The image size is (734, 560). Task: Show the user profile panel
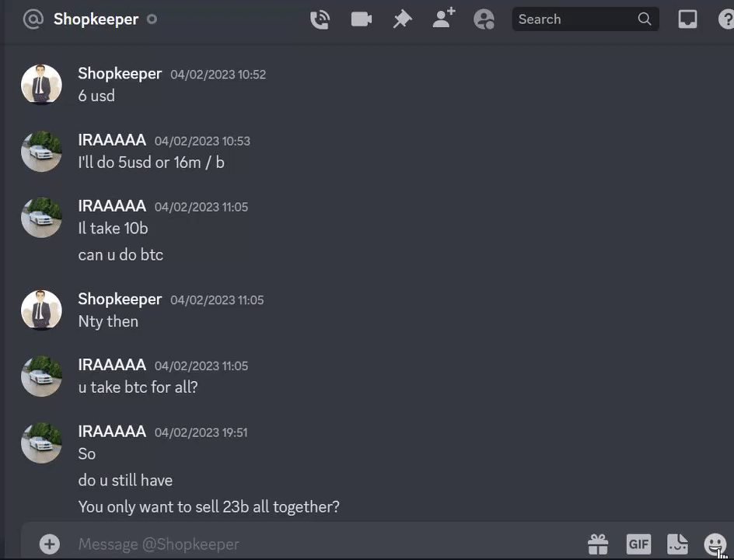[484, 19]
